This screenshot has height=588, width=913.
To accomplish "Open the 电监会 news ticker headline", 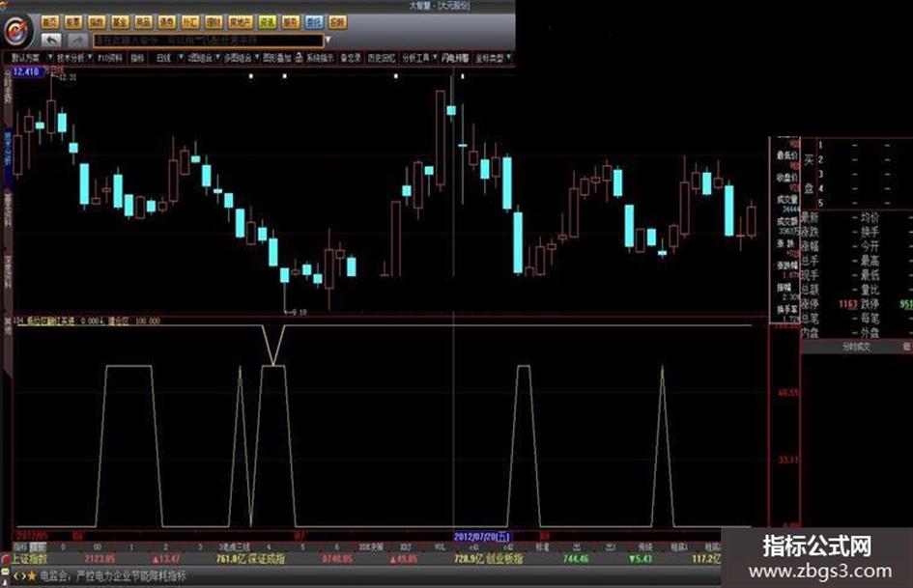I will coord(113,575).
